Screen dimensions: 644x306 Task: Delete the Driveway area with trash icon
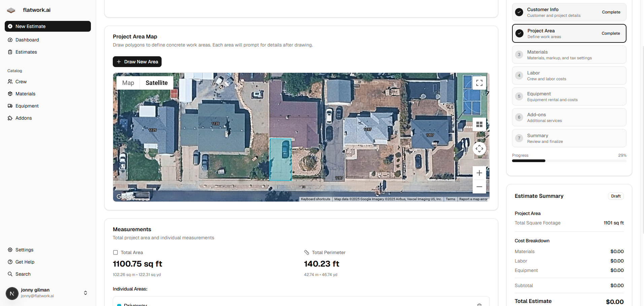click(x=479, y=304)
